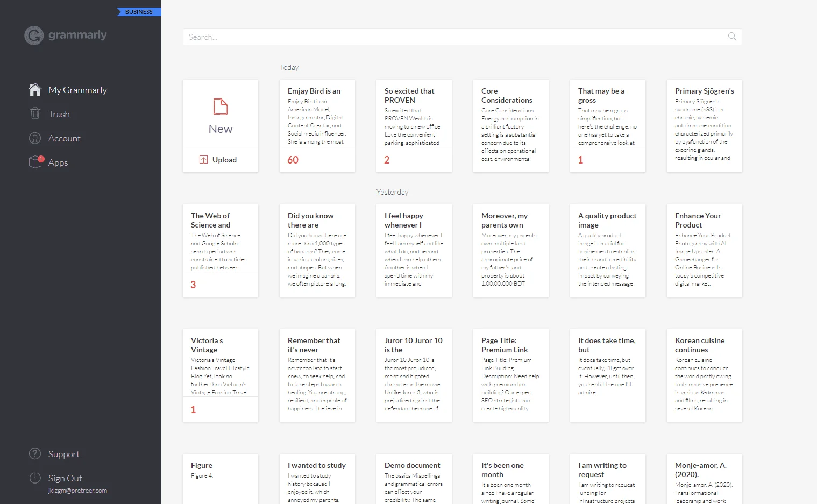The width and height of the screenshot is (817, 504).
Task: Open "Moreover, my parents own" document
Action: [x=511, y=251]
